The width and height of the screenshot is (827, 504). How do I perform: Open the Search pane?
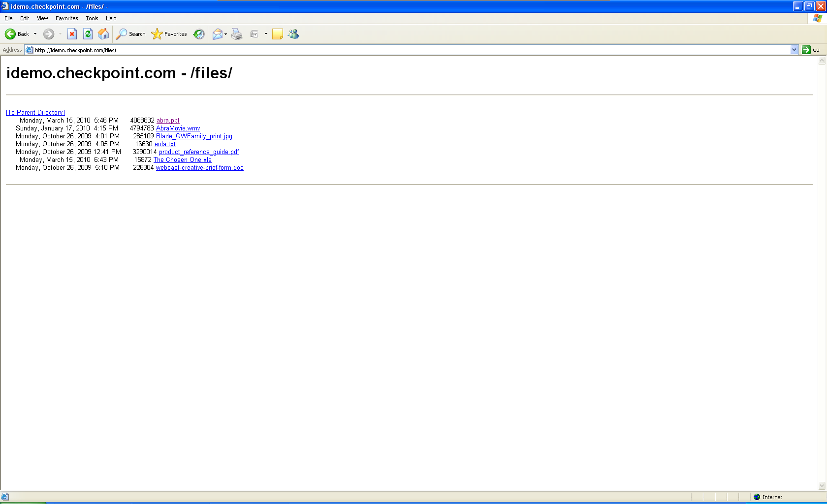[131, 34]
